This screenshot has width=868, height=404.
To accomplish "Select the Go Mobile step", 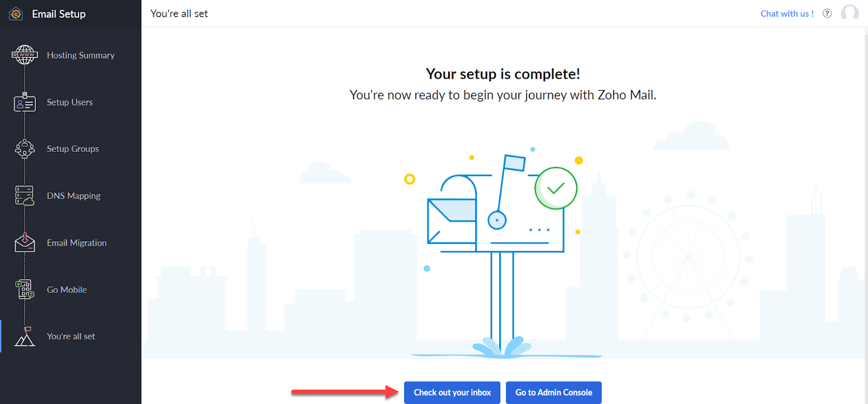I will [67, 290].
